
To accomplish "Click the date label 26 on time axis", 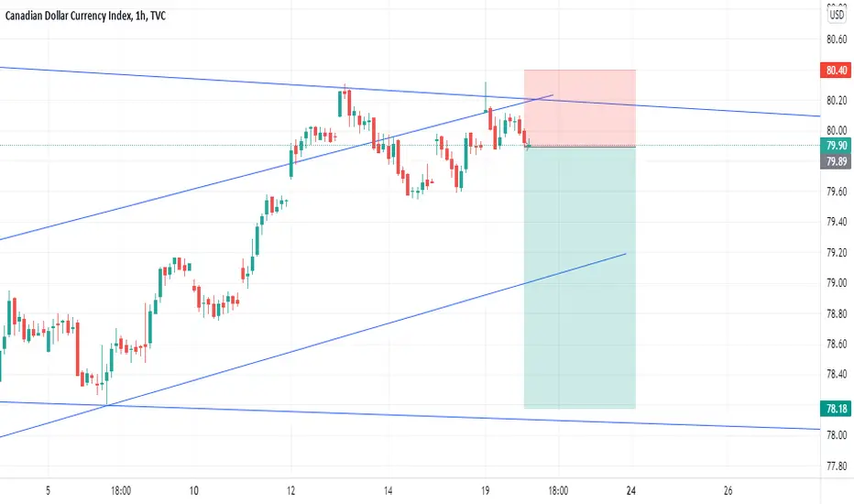I will coord(728,491).
